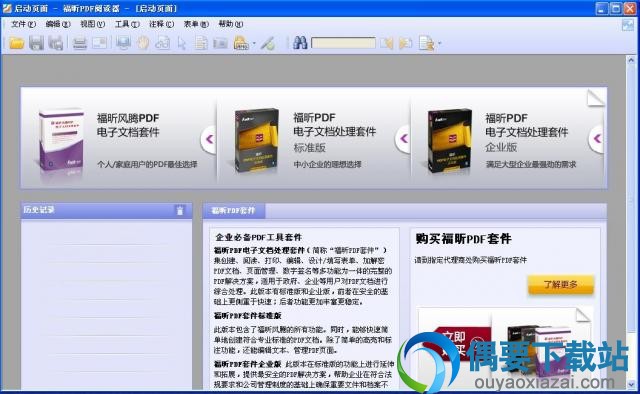Click the search text input field
The height and width of the screenshot is (394, 640).
coord(343,42)
